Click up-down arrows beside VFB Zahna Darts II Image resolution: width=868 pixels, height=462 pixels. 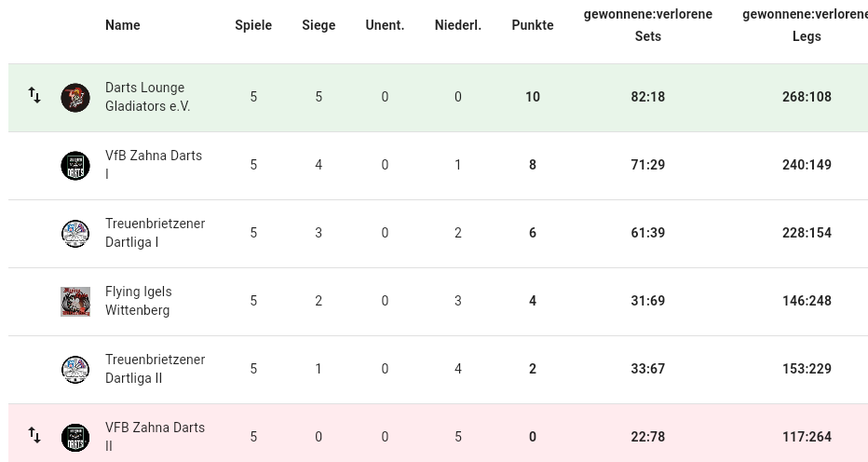click(x=34, y=435)
